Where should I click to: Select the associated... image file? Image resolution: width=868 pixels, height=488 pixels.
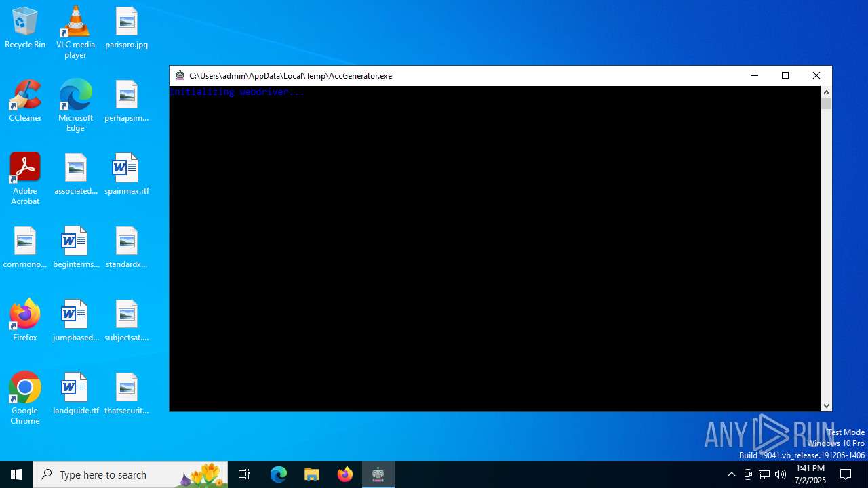click(x=75, y=174)
